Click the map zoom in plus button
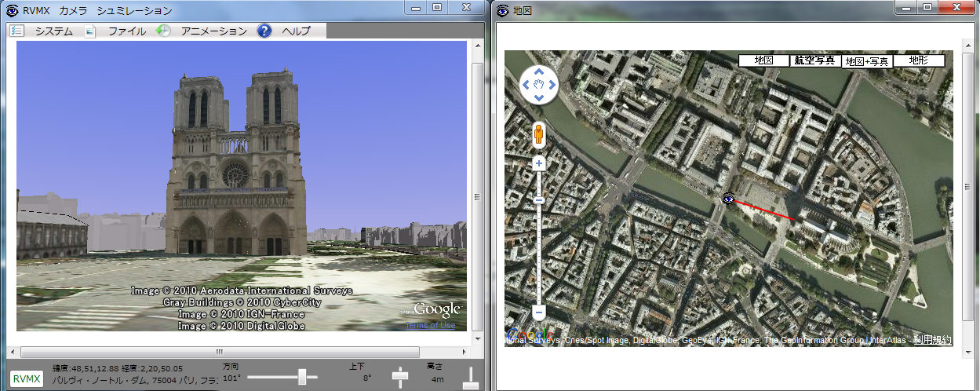This screenshot has width=980, height=391. (539, 164)
